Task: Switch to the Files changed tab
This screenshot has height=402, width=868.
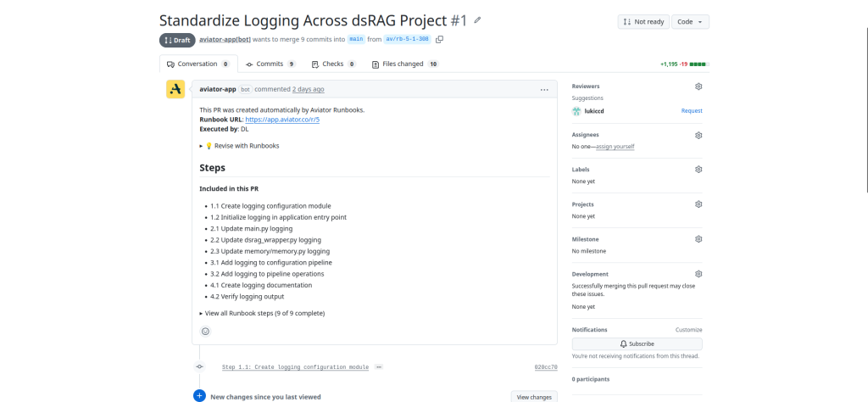Action: point(405,64)
